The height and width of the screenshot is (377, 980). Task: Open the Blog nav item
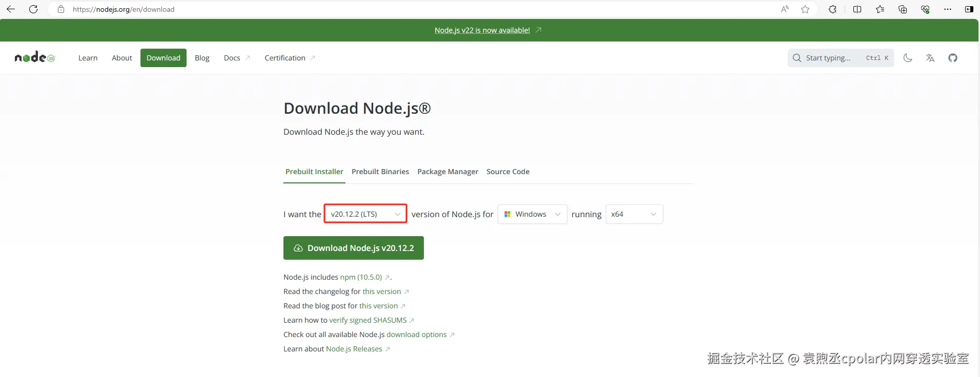click(x=202, y=58)
